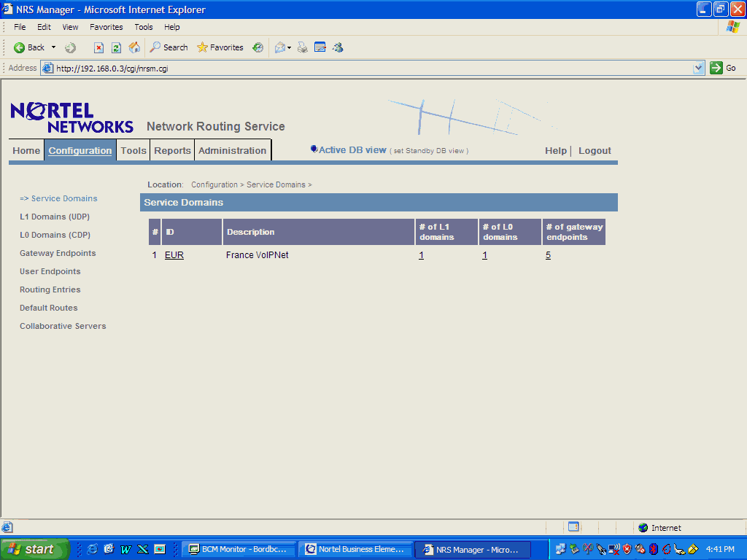Go back using the Back arrow
Viewport: 747px width, 560px height.
pos(29,47)
